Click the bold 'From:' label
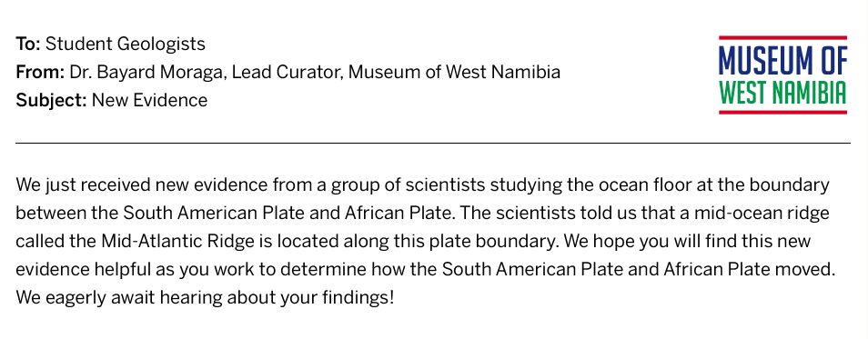 pos(40,72)
